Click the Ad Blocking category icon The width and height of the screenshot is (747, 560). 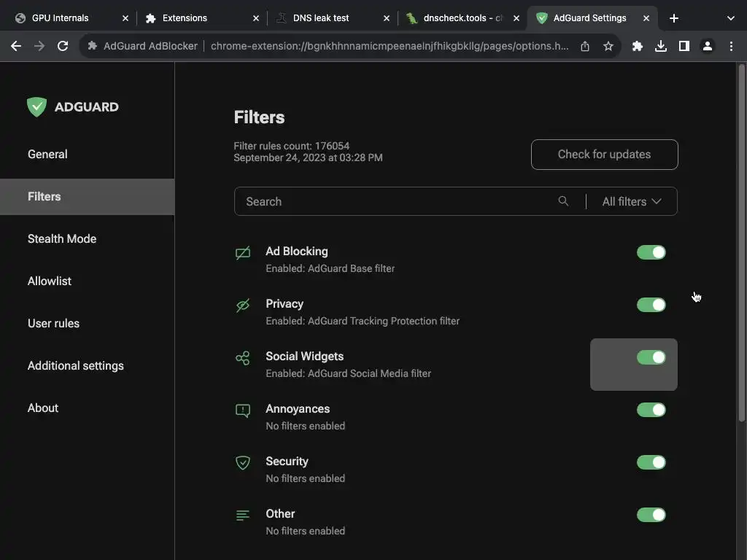click(x=243, y=253)
